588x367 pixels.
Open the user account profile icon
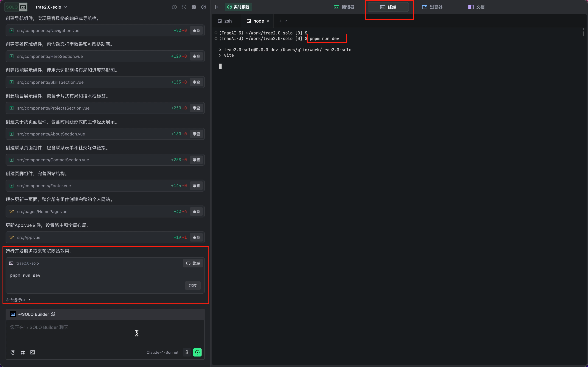pyautogui.click(x=204, y=7)
